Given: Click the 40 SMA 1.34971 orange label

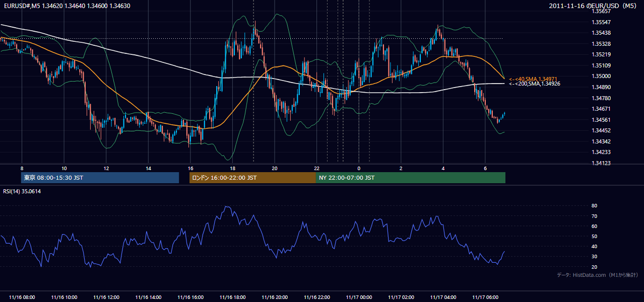Looking at the screenshot, I should [533, 80].
